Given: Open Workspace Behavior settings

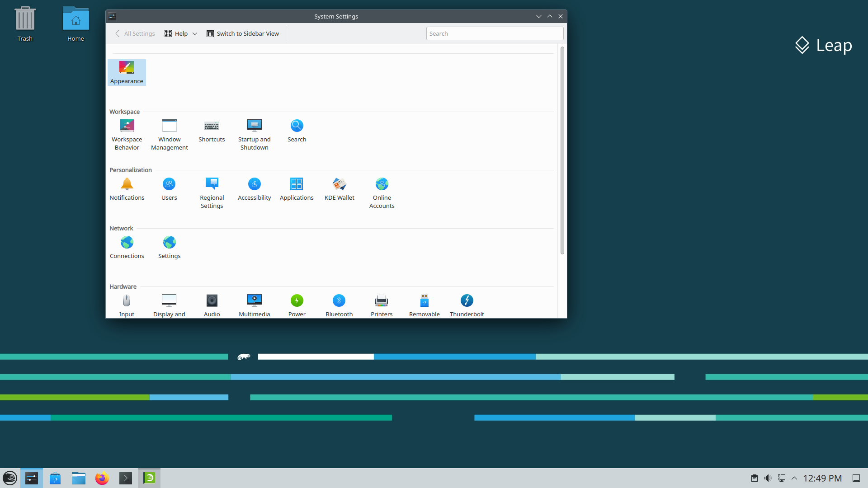Looking at the screenshot, I should (127, 135).
